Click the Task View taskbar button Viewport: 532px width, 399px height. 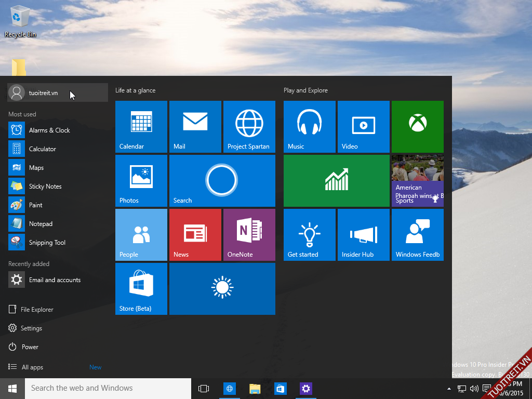(204, 389)
